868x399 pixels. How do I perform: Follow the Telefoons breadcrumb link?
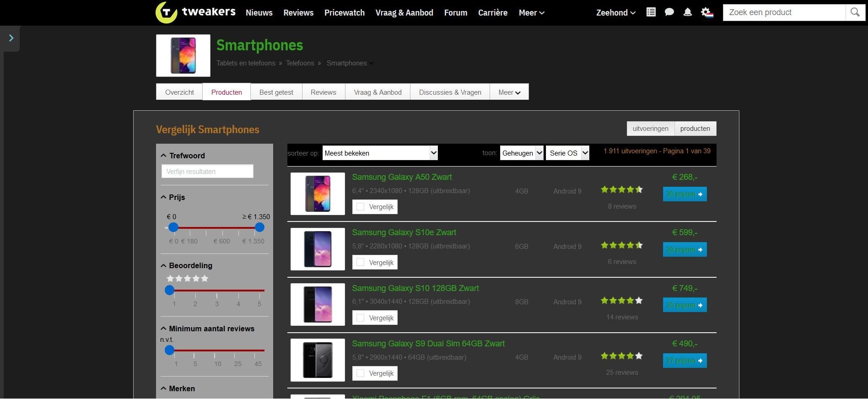300,63
